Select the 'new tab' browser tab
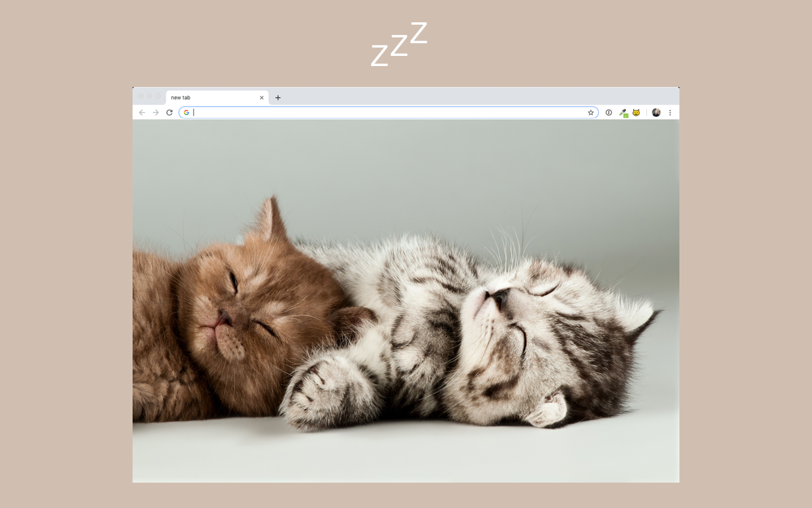This screenshot has height=508, width=812. point(217,98)
